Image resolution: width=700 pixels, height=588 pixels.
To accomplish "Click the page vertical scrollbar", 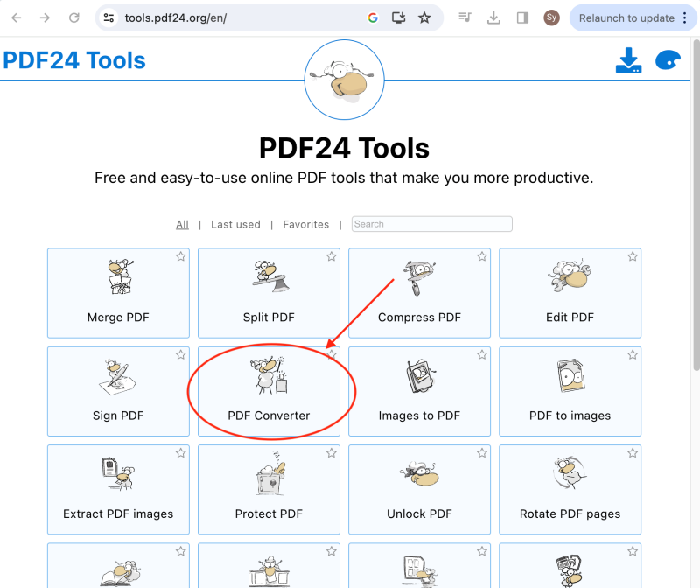I will click(696, 206).
